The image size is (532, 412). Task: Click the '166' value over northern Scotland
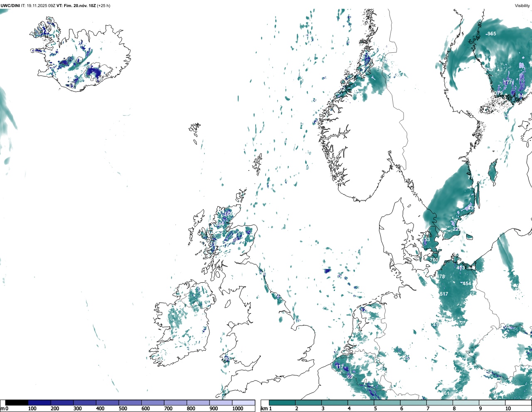pyautogui.click(x=229, y=214)
